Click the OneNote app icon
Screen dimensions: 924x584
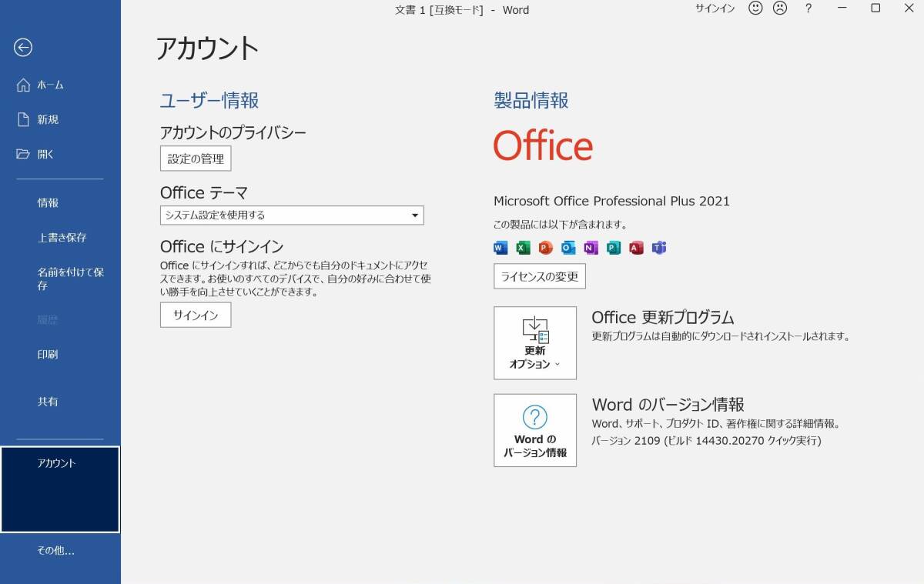591,248
